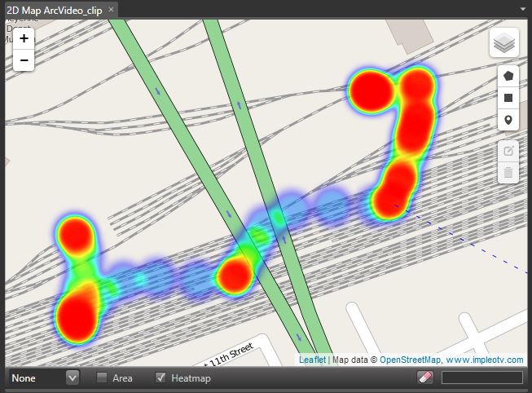Uncheck the Heatmap checkbox
Image resolution: width=532 pixels, height=393 pixels.
(x=160, y=378)
